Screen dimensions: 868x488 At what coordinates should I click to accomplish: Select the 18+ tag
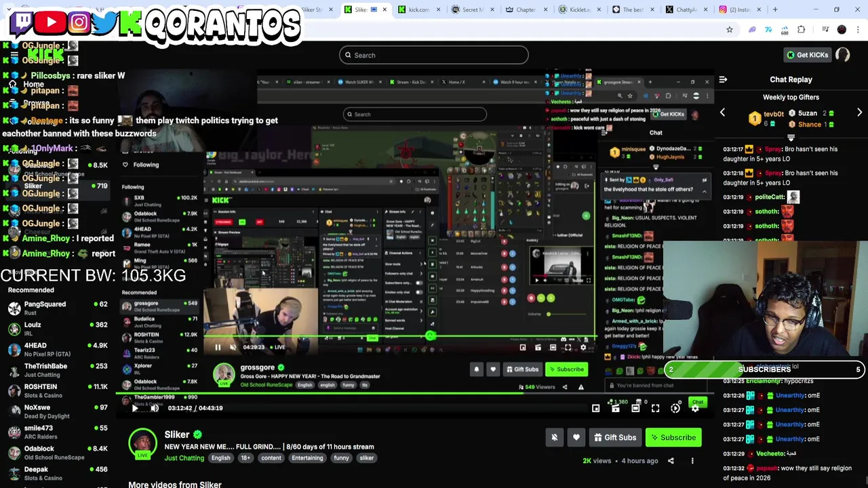(x=245, y=458)
